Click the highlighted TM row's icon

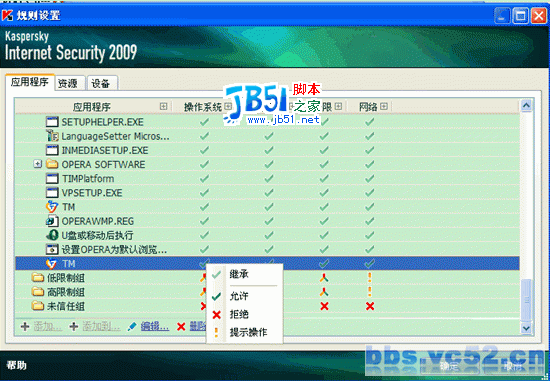click(52, 263)
